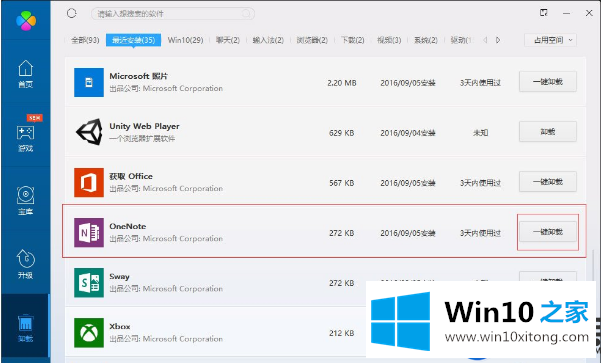Click the green Xbox icon
Viewport: 601px width, 363px height.
[x=89, y=333]
